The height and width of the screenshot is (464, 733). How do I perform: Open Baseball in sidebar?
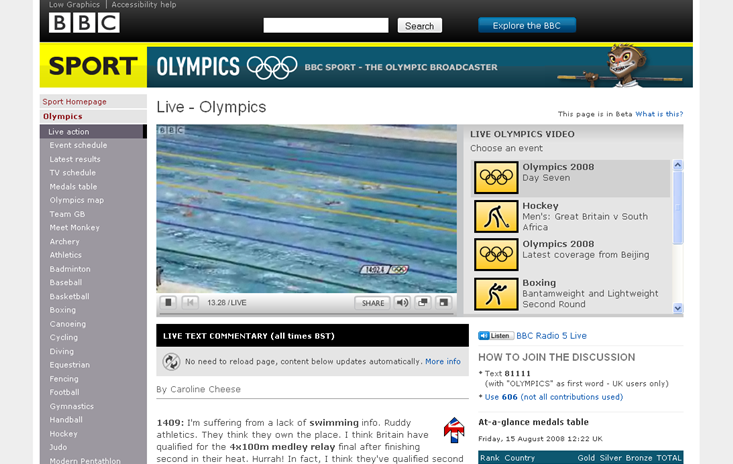click(x=65, y=283)
